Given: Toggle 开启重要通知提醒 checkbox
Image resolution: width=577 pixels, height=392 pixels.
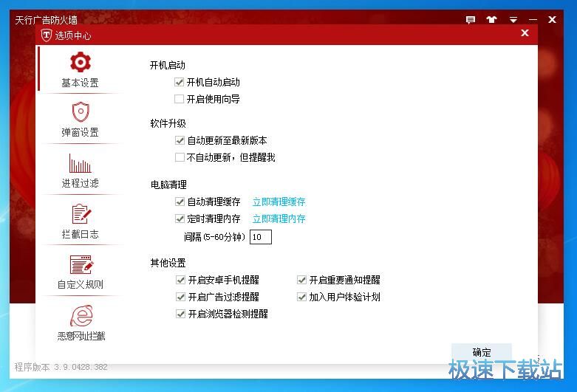Looking at the screenshot, I should 301,280.
